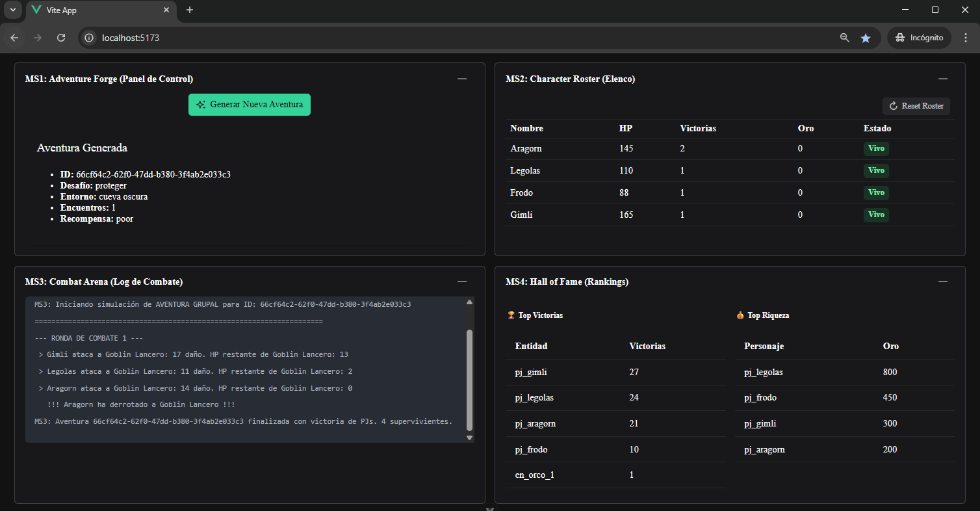Image resolution: width=980 pixels, height=511 pixels.
Task: Click the money bag icon beside Top Riqueza
Action: 740,315
